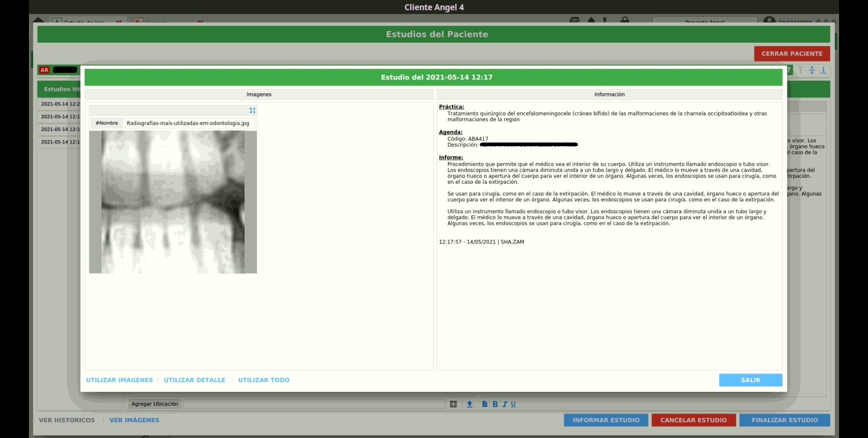Click the upload arrow icon in the toolbar

point(470,404)
